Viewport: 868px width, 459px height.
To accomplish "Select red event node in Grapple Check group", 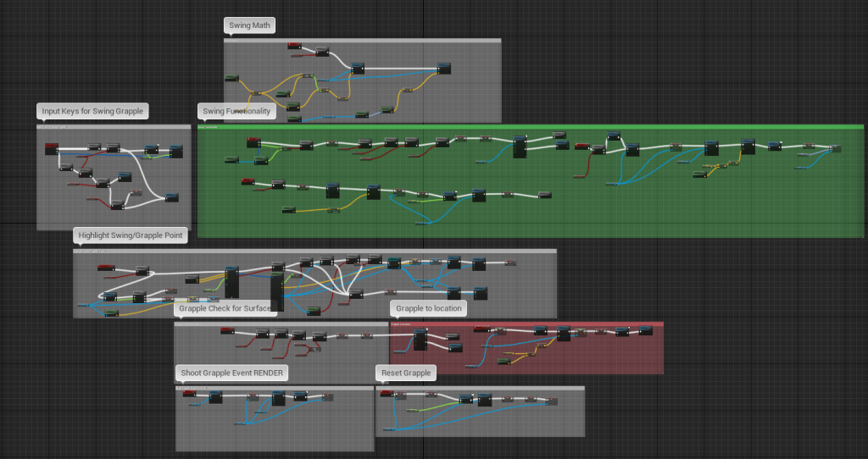I will (x=227, y=330).
